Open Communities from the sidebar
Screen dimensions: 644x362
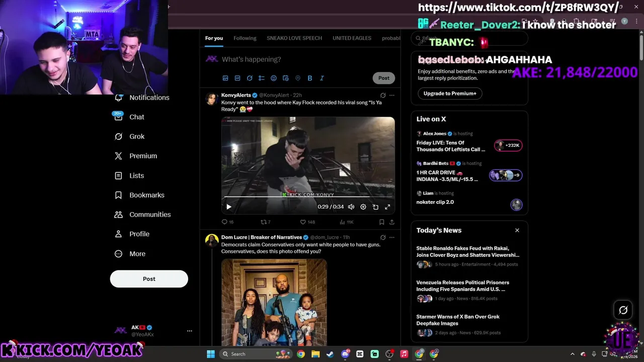pos(143,215)
